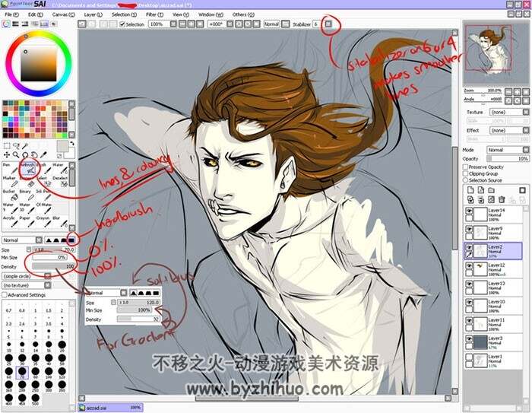Adjust the brush Density slider
Image resolution: width=532 pixels, height=413 pixels.
point(53,267)
